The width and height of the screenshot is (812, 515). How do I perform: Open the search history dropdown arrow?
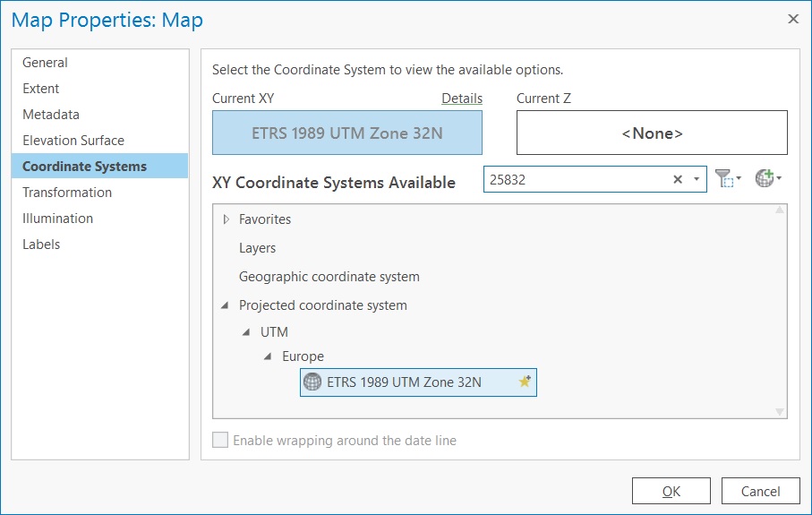tap(697, 179)
